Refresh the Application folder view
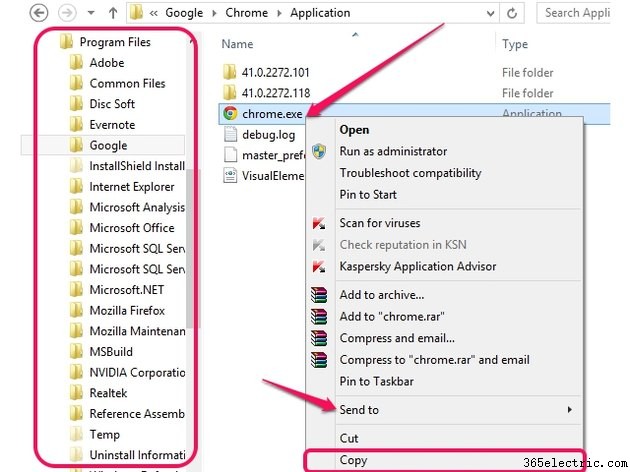The height and width of the screenshot is (472, 630). [x=512, y=13]
